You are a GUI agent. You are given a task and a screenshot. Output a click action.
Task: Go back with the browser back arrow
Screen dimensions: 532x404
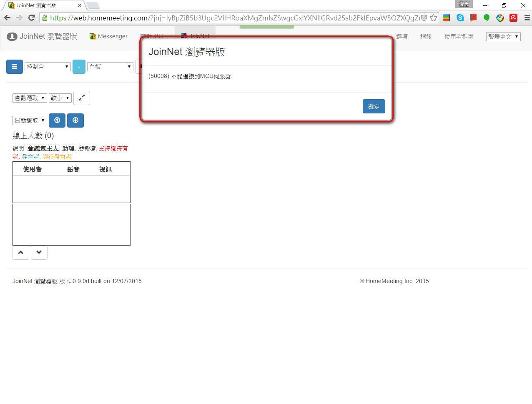(x=7, y=18)
